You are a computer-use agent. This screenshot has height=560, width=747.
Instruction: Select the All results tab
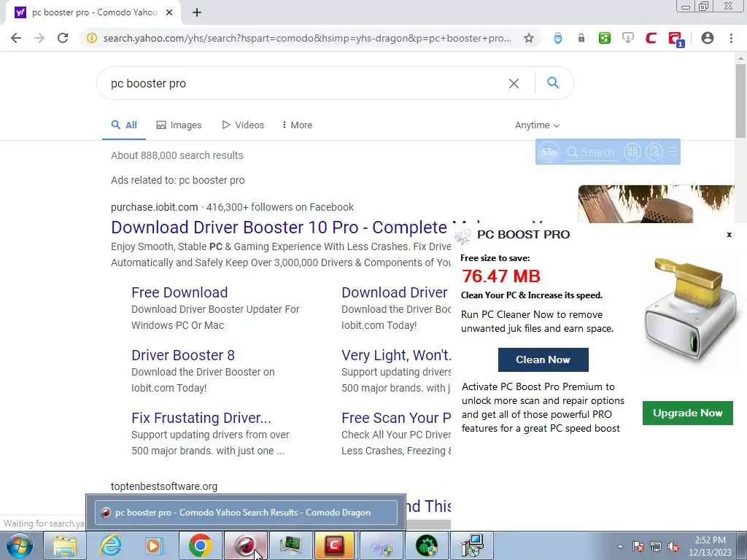[x=124, y=125]
